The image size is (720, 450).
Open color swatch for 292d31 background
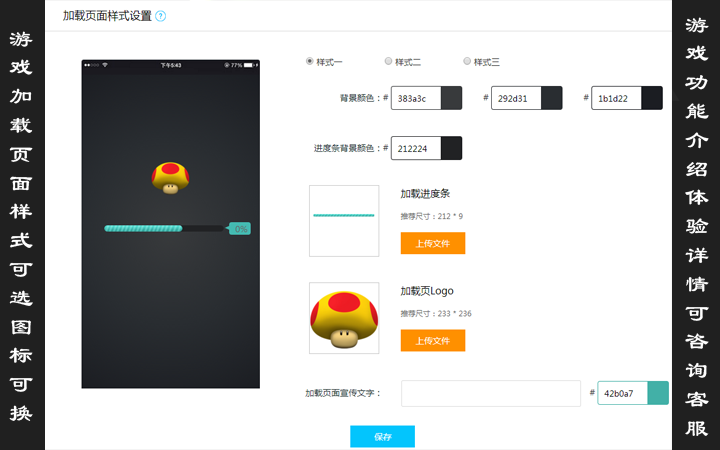551,98
